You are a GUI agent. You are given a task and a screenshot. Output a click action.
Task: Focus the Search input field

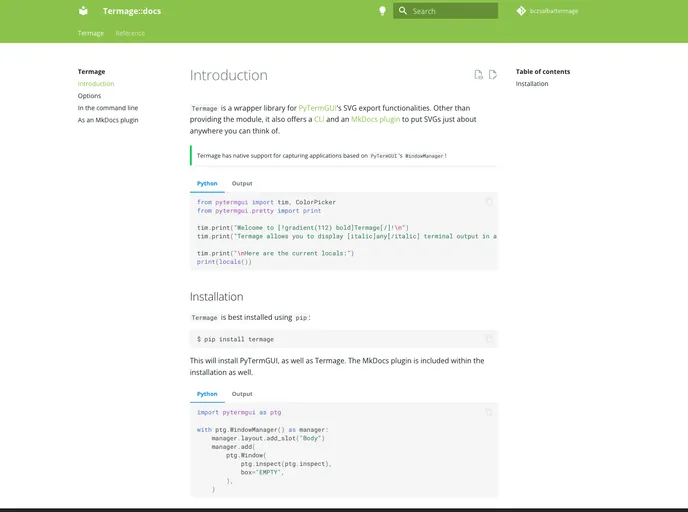[445, 11]
